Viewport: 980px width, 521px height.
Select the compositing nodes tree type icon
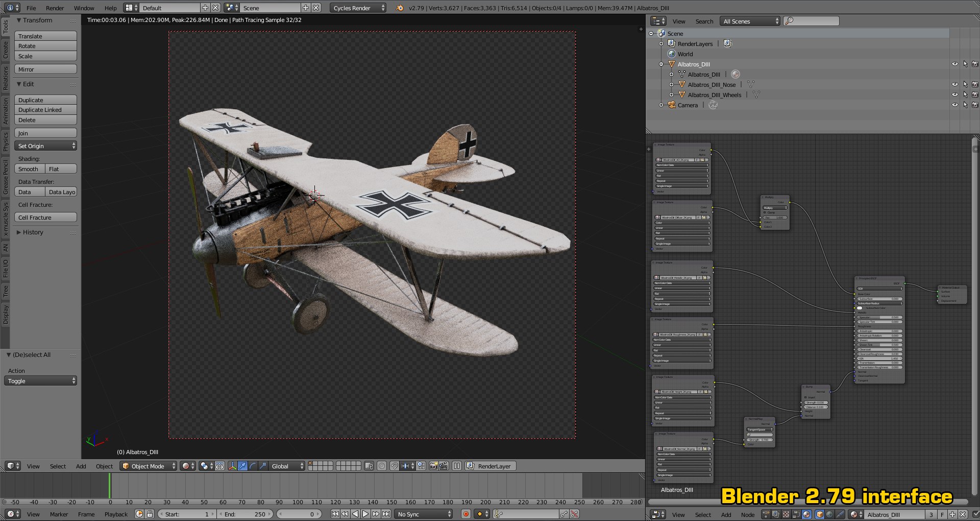pos(776,514)
